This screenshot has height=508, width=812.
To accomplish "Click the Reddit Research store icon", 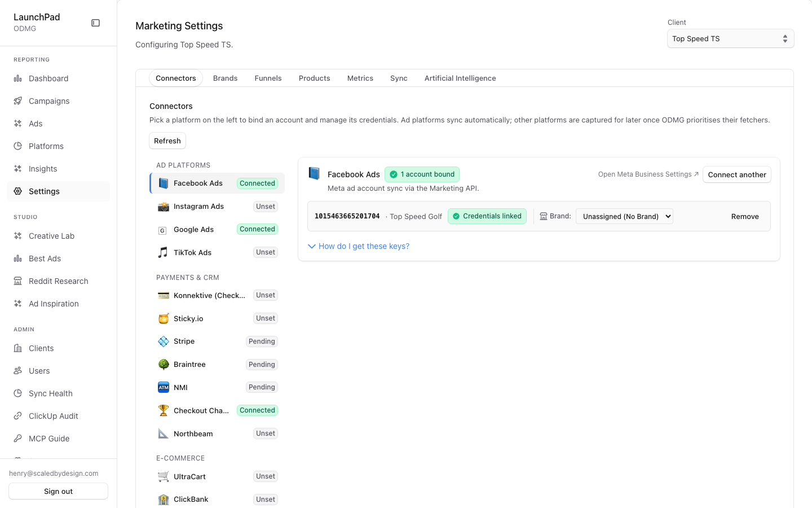I will [18, 281].
